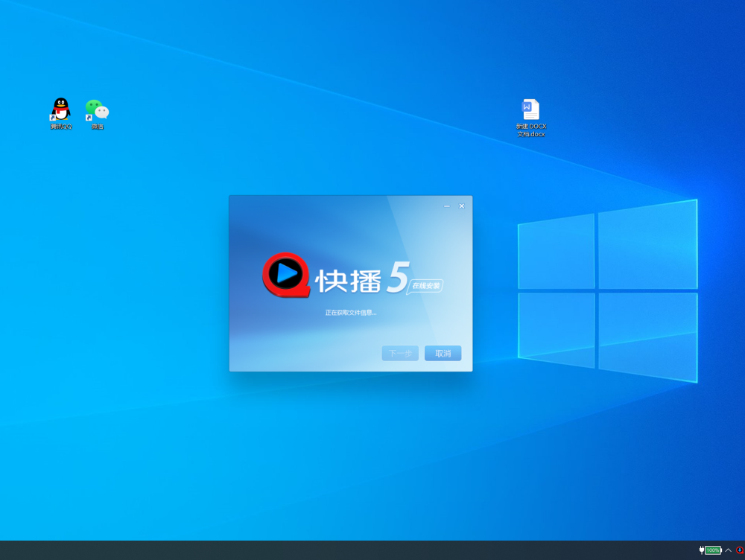Click the red 快播 logo in the installer

coord(286,275)
